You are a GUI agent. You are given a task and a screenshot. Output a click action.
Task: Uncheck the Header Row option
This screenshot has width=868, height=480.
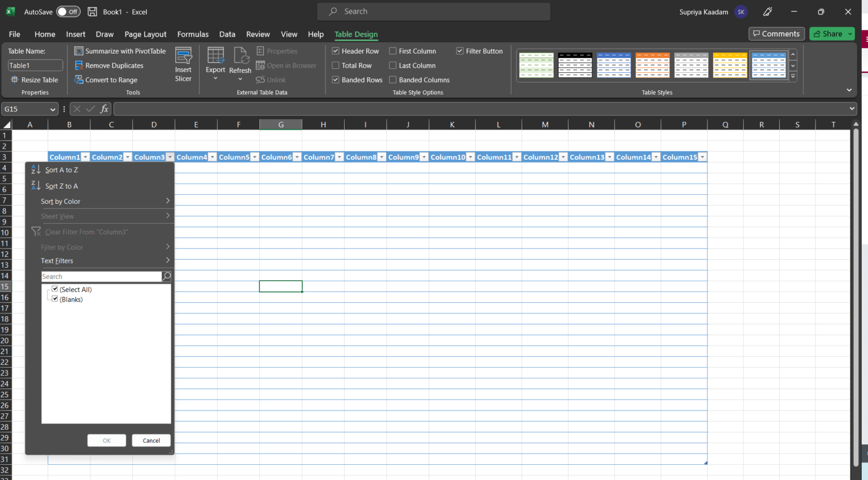[335, 51]
